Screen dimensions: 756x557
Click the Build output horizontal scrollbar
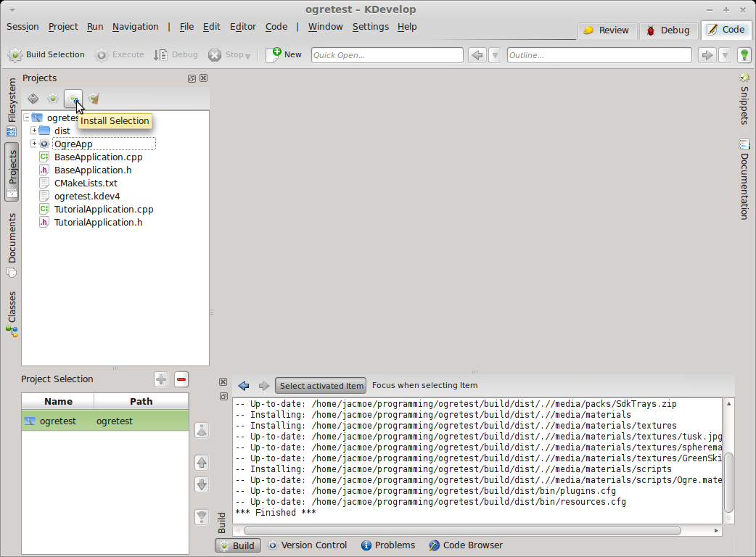pos(462,530)
